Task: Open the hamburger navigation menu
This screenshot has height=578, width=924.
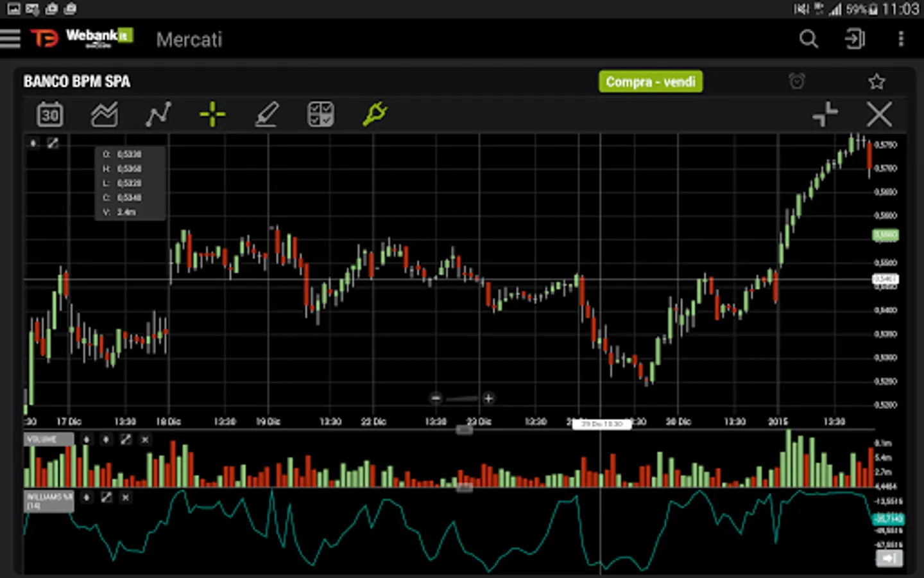Action: pos(10,39)
